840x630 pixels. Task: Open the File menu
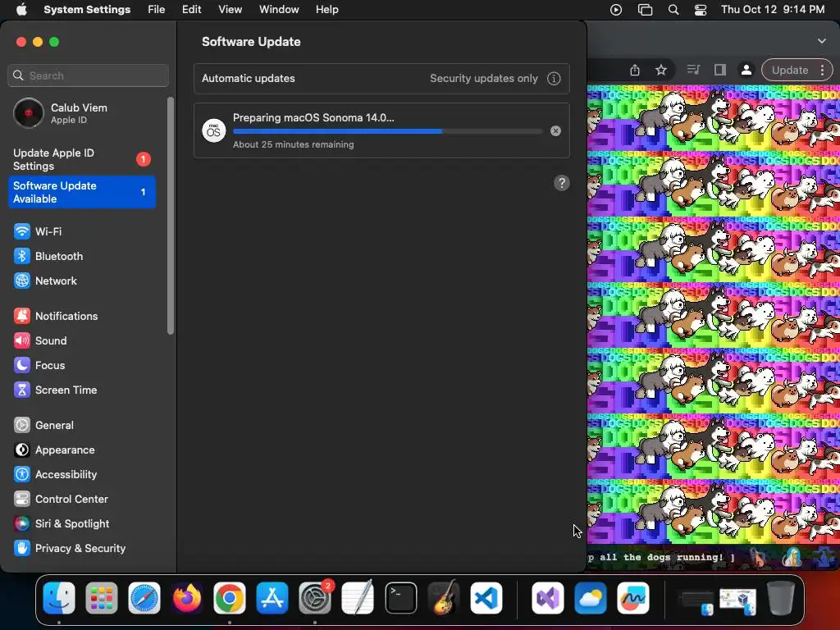(157, 10)
